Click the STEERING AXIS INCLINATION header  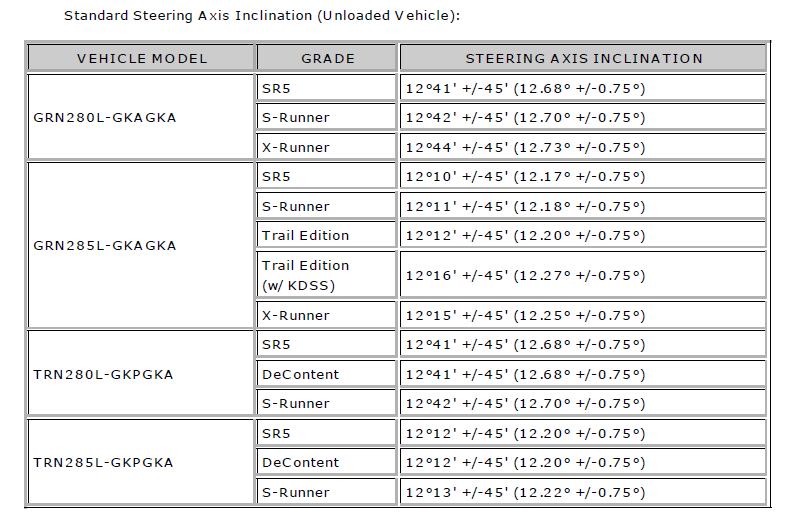pos(583,58)
